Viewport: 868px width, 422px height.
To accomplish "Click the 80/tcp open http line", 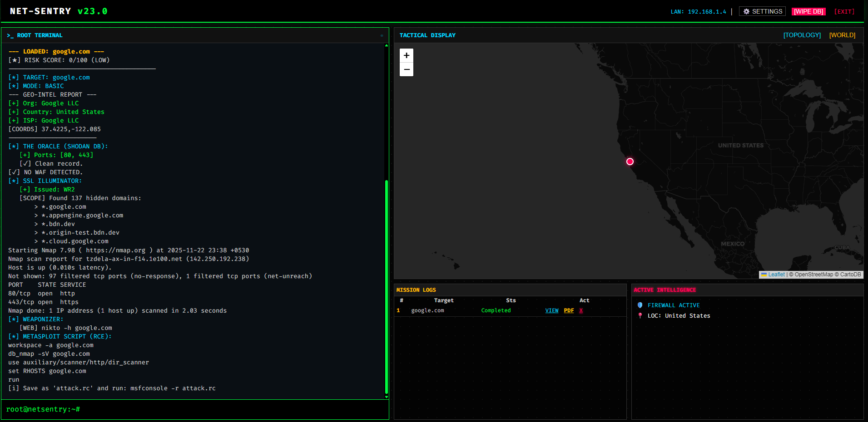I will [x=41, y=294].
